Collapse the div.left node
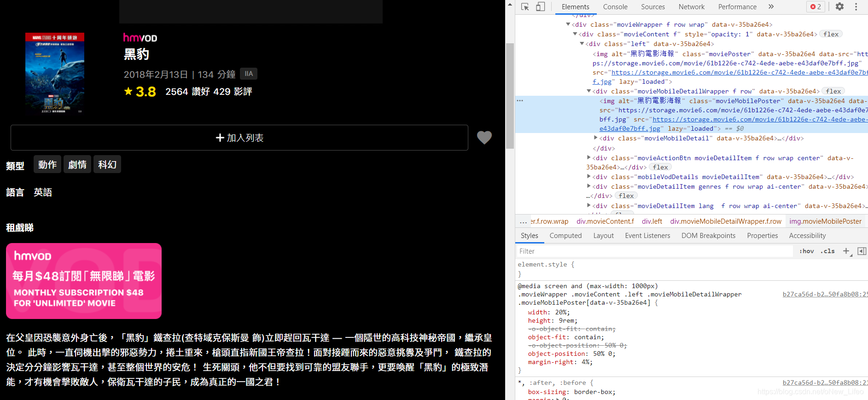This screenshot has width=868, height=400. 582,44
